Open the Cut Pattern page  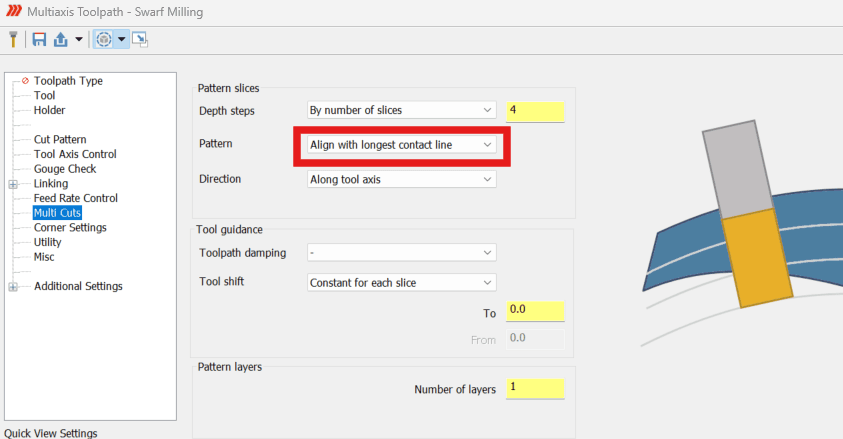click(60, 140)
